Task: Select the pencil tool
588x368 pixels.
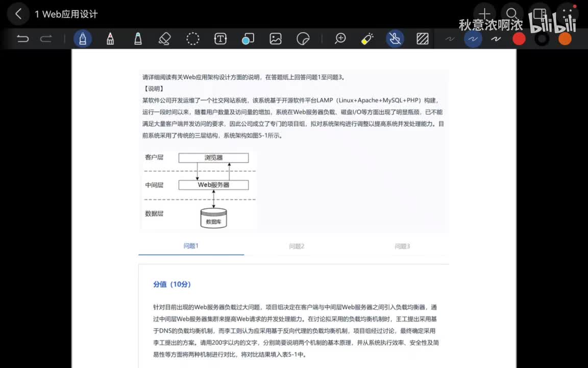Action: pyautogui.click(x=110, y=39)
